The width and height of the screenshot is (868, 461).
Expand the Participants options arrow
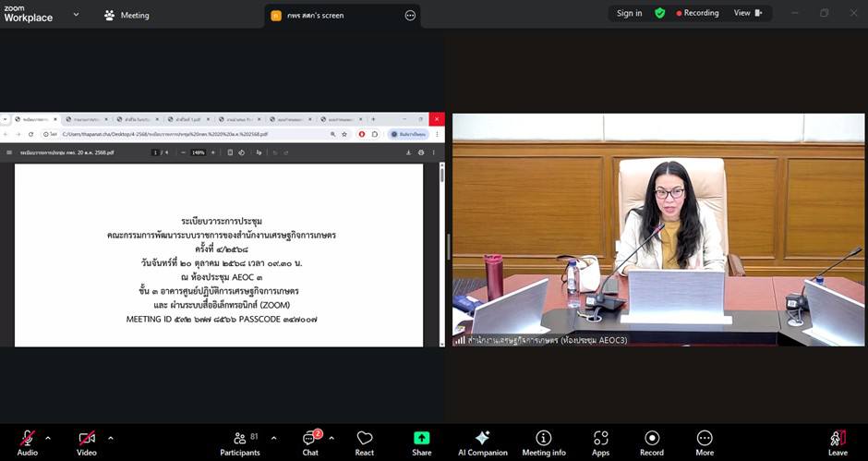coord(271,438)
